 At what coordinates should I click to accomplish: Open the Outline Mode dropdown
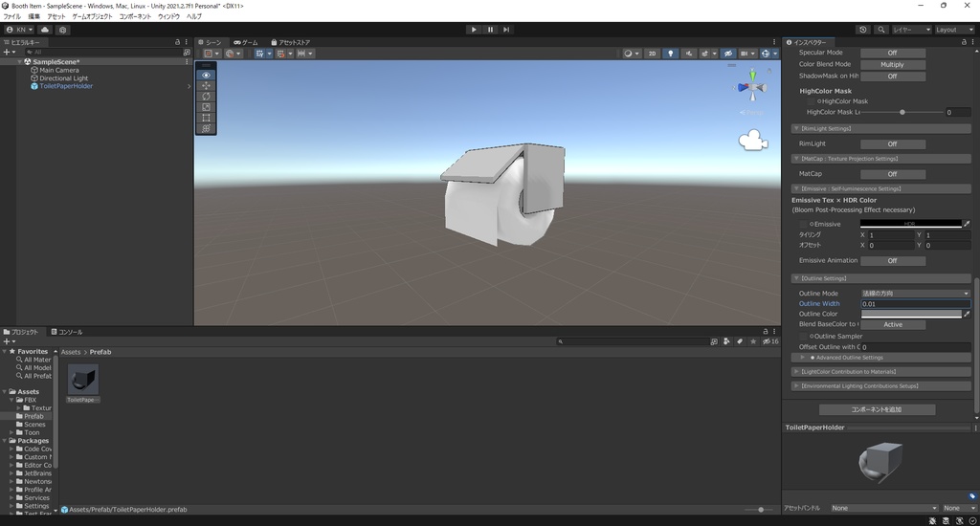pos(915,293)
